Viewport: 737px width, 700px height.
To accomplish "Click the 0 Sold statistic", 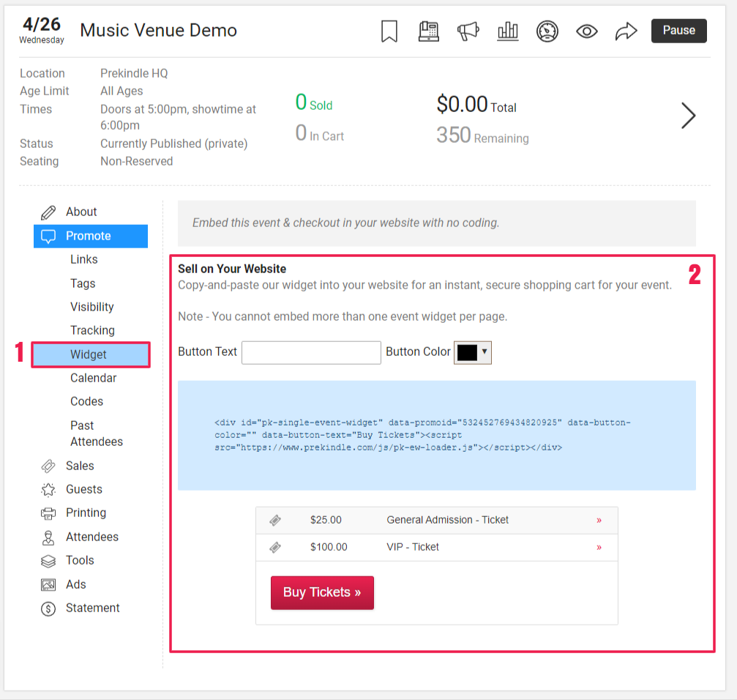I will point(313,103).
